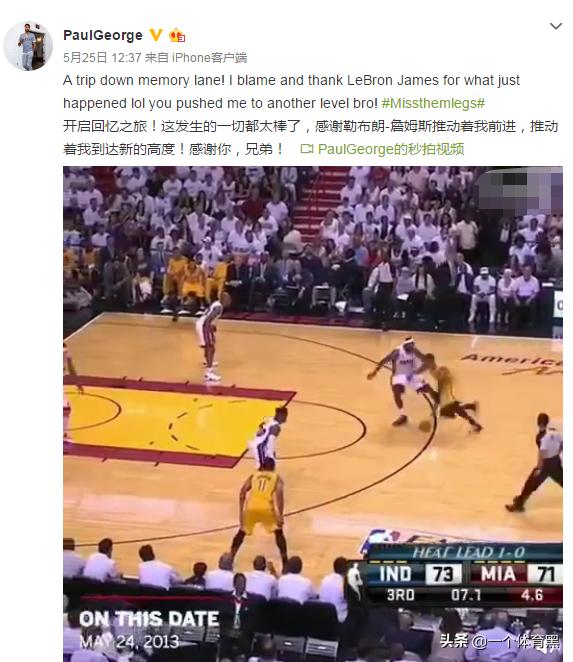This screenshot has height=662, width=573.
Task: Expand the post options chevron menu
Action: click(556, 27)
